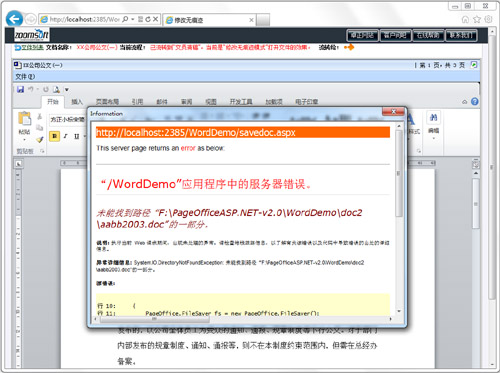Click the browser Forward arrow button
The width and height of the screenshot is (500, 373).
[31, 19]
